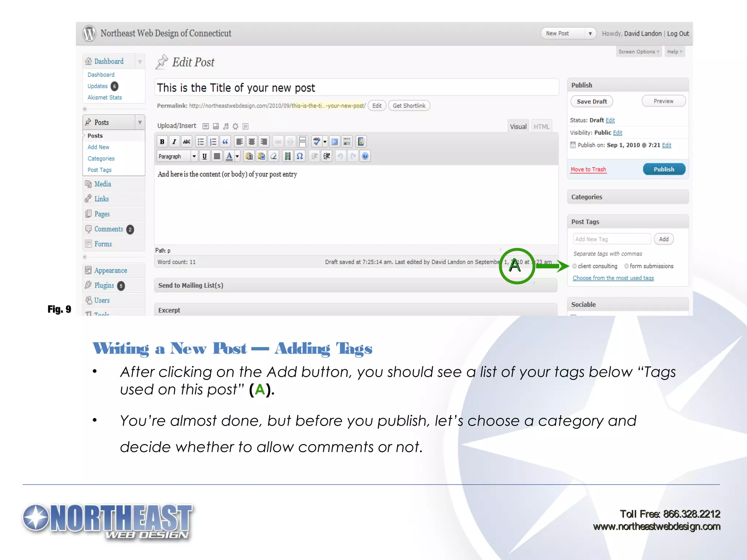747x560 pixels.
Task: Toggle fullscreen editor mode
Action: point(335,142)
